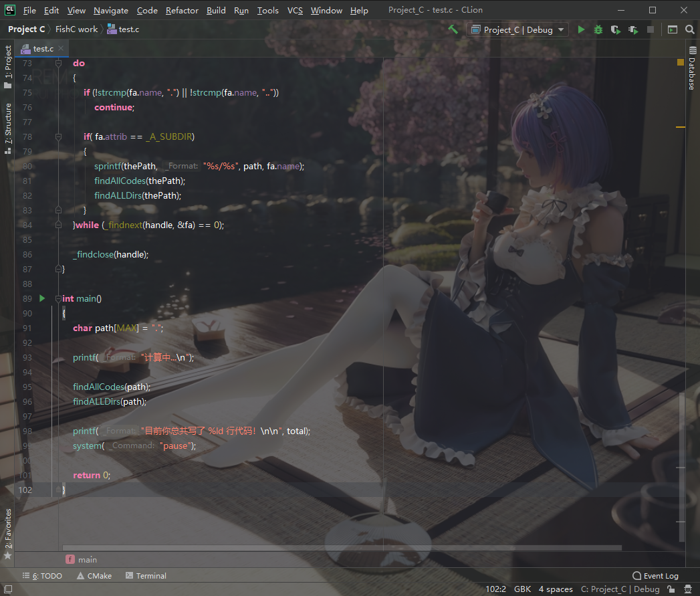
Task: Toggle read-only lock icon in status bar
Action: coord(671,589)
